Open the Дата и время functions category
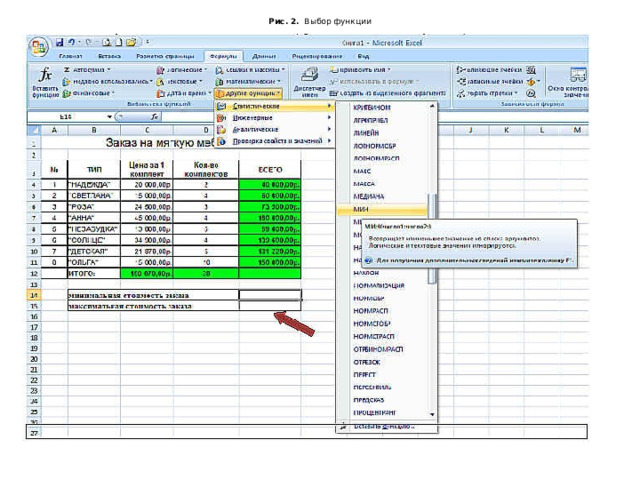This screenshot has width=640, height=480. [x=184, y=93]
